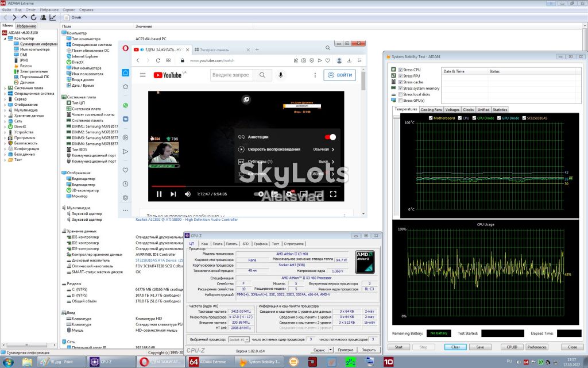588x368 pixels.
Task: Uncheck Stress FPU checkbox
Action: pos(400,76)
